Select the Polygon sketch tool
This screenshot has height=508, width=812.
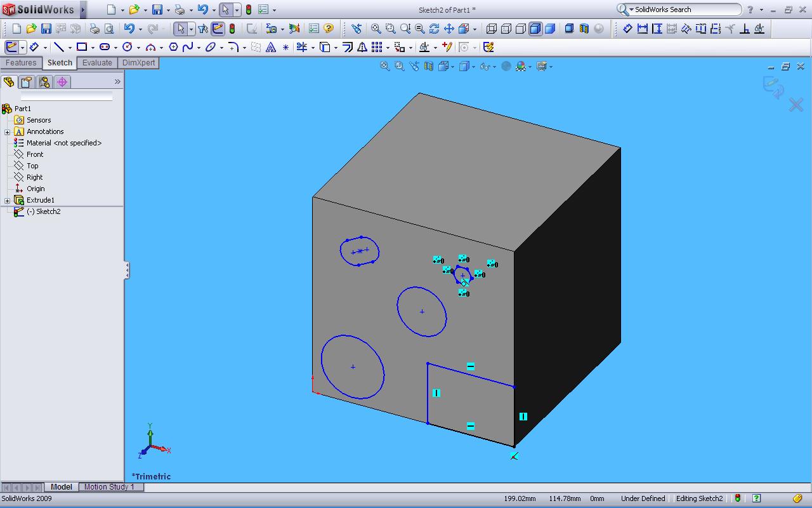[173, 47]
